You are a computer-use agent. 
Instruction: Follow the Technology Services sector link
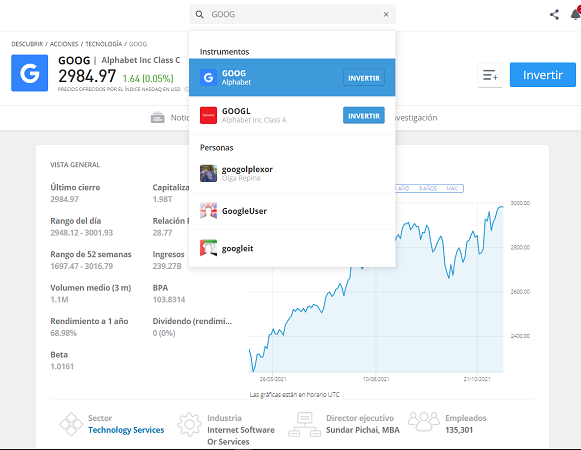(x=126, y=430)
